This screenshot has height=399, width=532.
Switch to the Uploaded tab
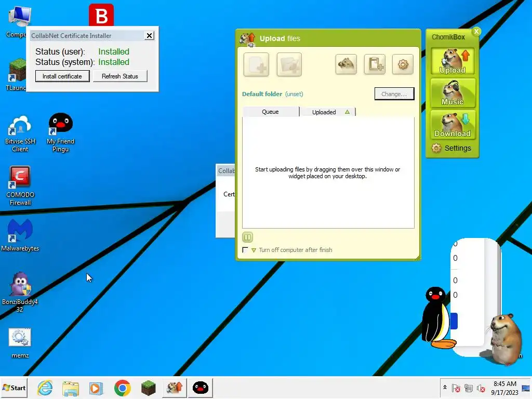point(327,112)
